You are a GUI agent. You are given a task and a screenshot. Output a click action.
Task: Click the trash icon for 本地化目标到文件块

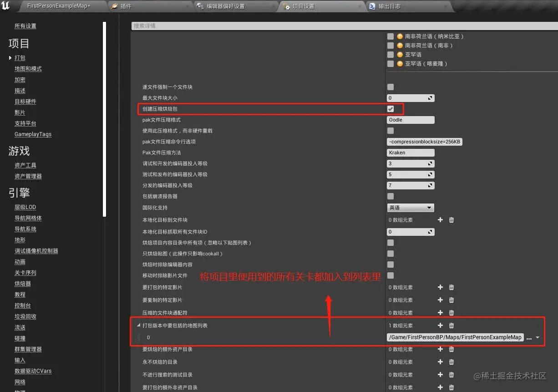(x=451, y=220)
